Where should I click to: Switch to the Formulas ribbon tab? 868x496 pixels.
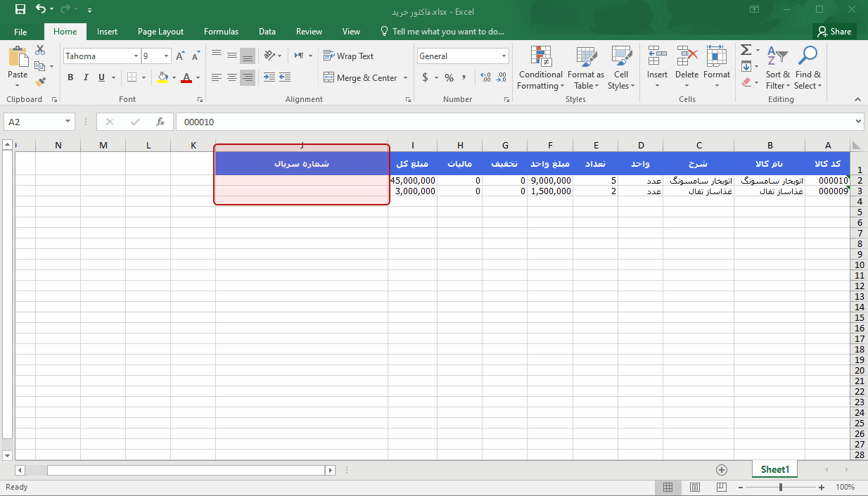221,32
